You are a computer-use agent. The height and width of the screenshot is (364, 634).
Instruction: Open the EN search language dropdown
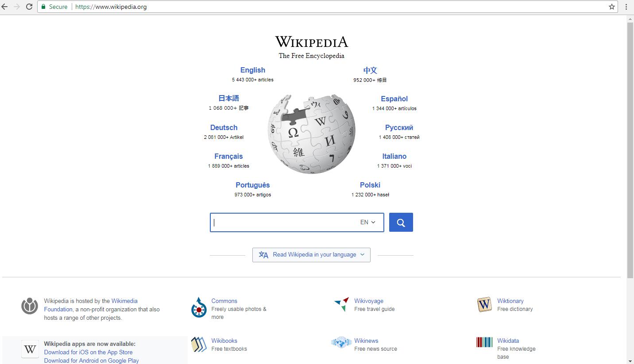pyautogui.click(x=368, y=222)
